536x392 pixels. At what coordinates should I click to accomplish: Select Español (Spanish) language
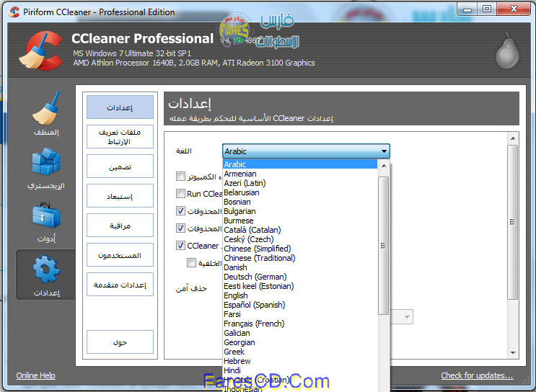(300, 305)
